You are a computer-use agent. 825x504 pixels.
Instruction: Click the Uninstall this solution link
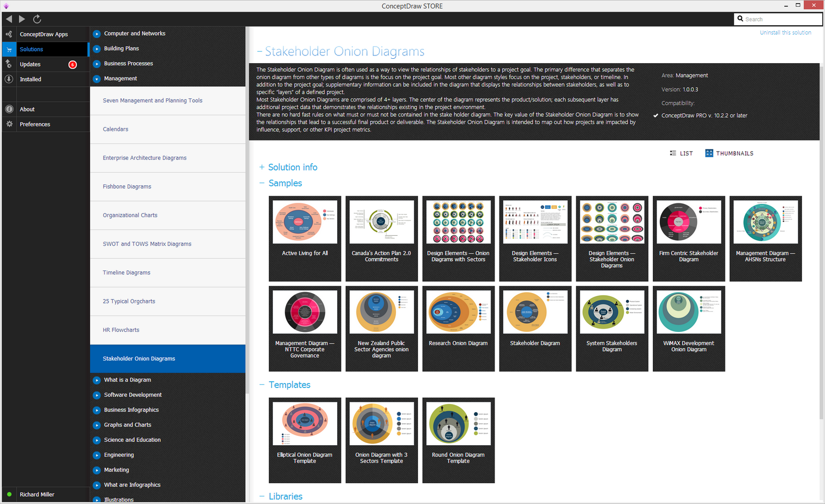tap(785, 33)
